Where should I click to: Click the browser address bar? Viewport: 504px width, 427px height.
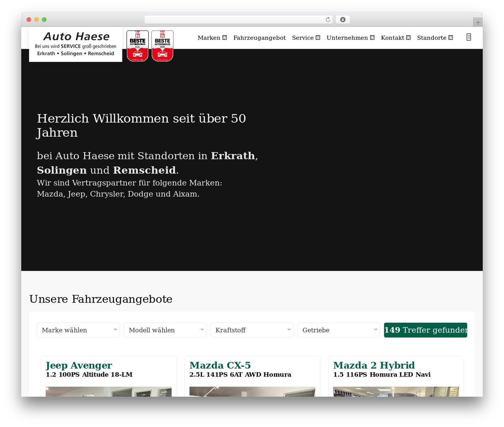[238, 20]
